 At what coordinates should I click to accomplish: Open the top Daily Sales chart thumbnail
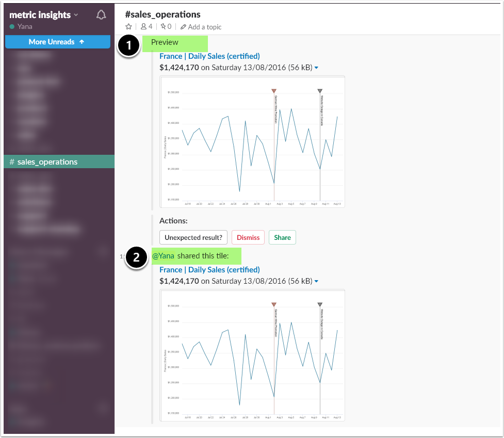(252, 142)
